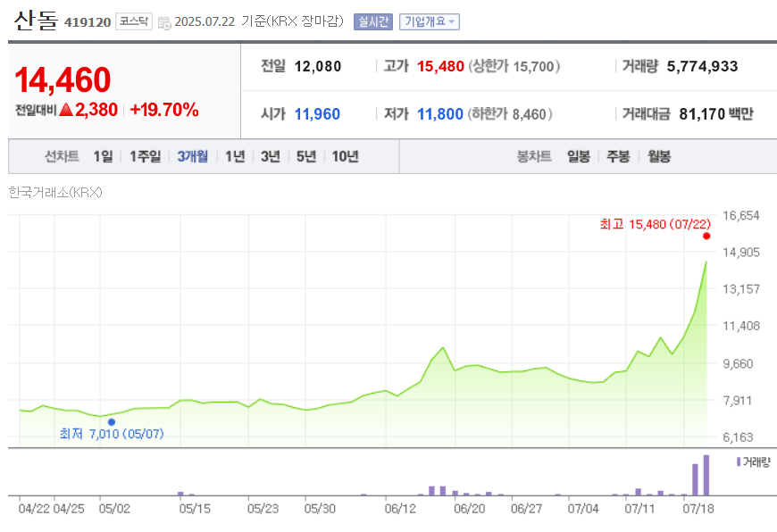This screenshot has height=532, width=777.
Task: Click the red up-triangle change indicator
Action: (x=66, y=110)
